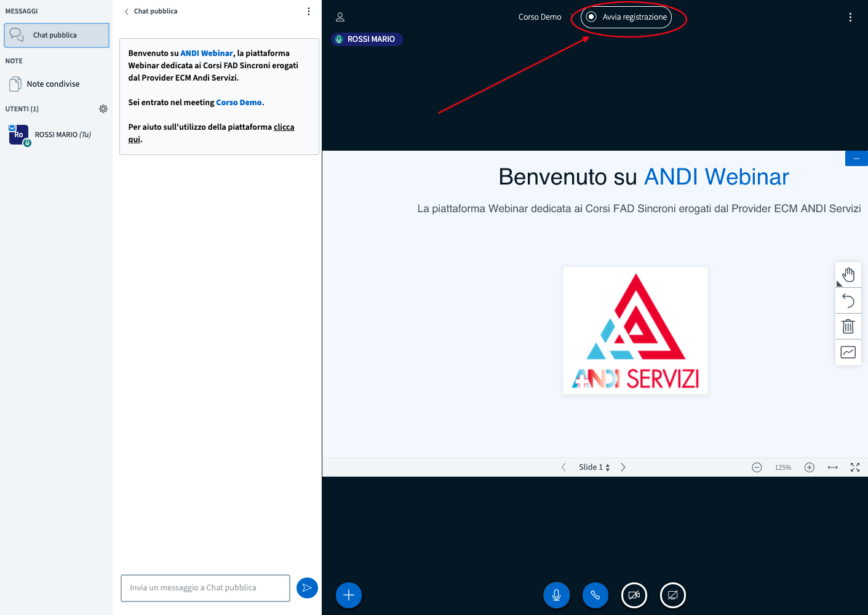Screen dimensions: 868x615
Task: Open Chat pubblica in messages list
Action: (x=57, y=36)
